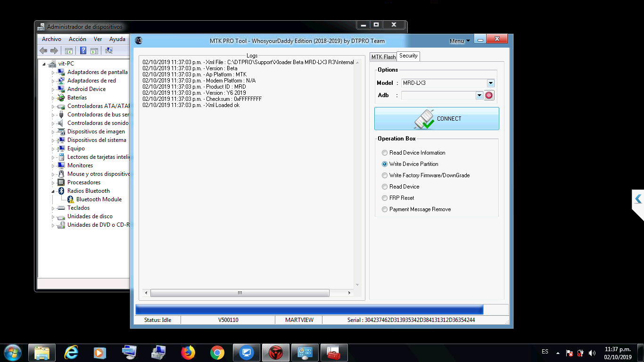Open Windows Start menu
This screenshot has width=644, height=362.
click(x=12, y=352)
